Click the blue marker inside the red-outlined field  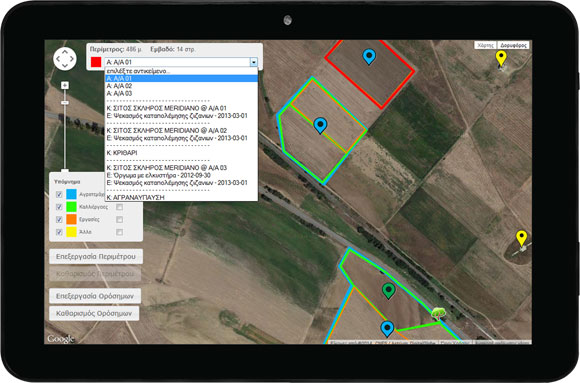click(x=369, y=57)
